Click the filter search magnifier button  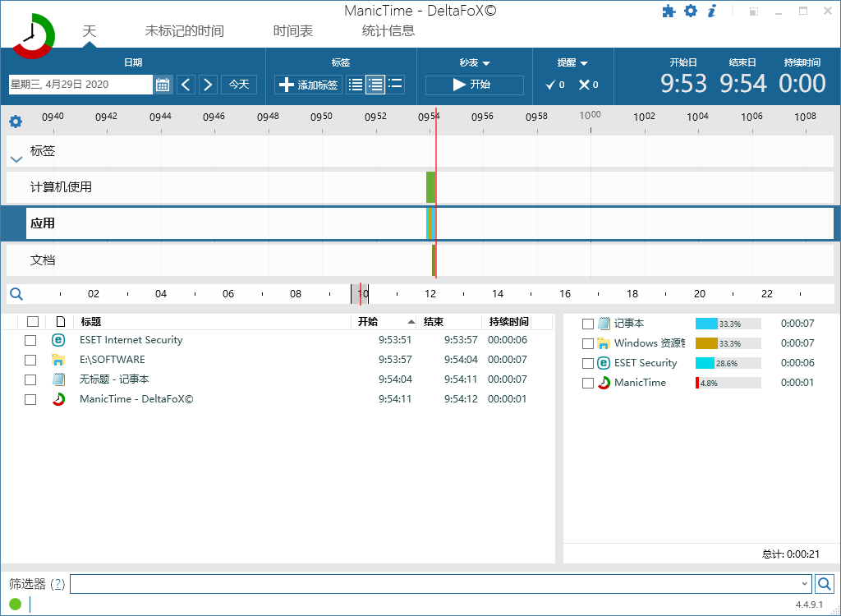pos(825,583)
